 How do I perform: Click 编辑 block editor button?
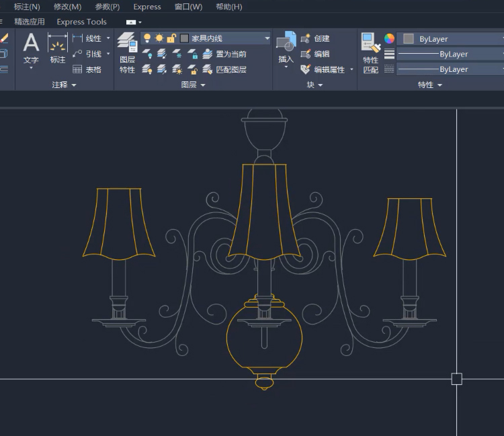pyautogui.click(x=315, y=54)
